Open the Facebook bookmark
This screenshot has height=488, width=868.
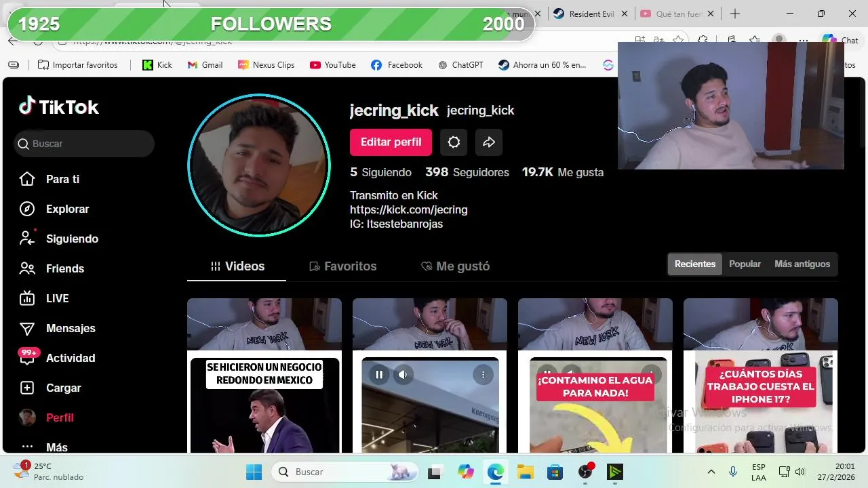tap(397, 65)
